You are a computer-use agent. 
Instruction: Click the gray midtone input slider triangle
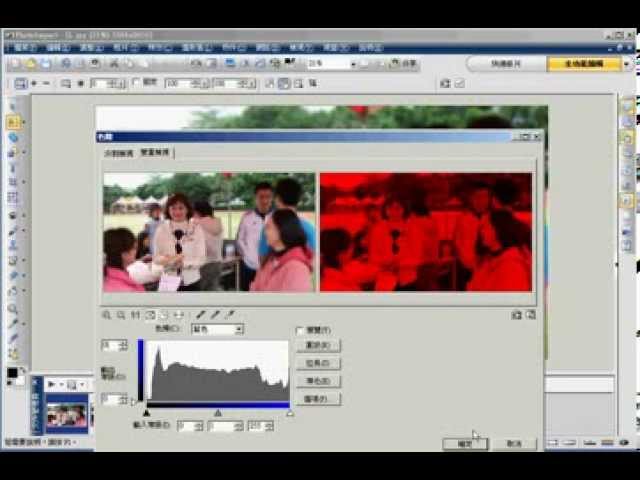click(218, 413)
